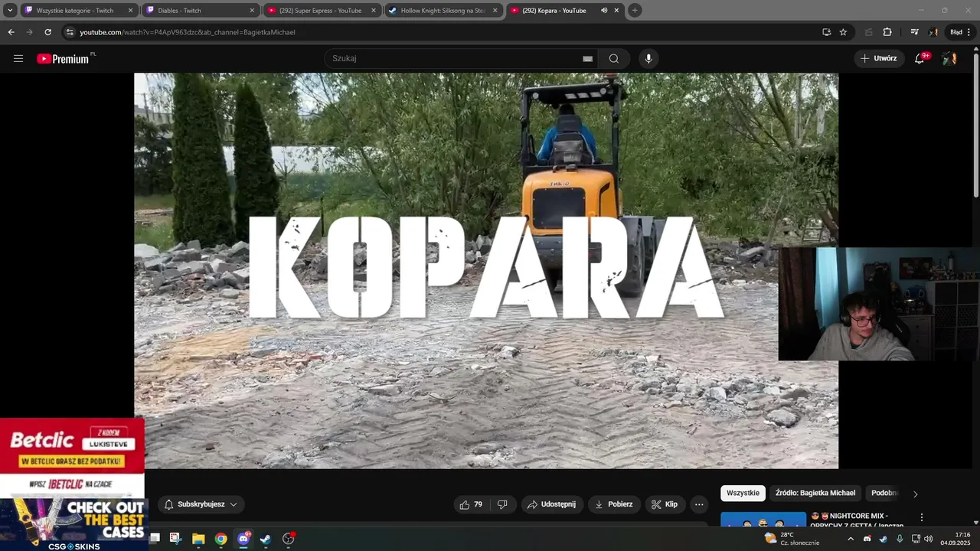Install the page as an app
This screenshot has width=980, height=551.
826,32
